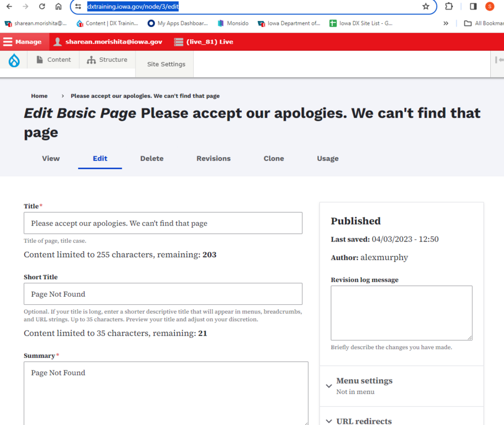Open the Manage hamburger menu
Screen dimensions: 504x425
point(23,42)
